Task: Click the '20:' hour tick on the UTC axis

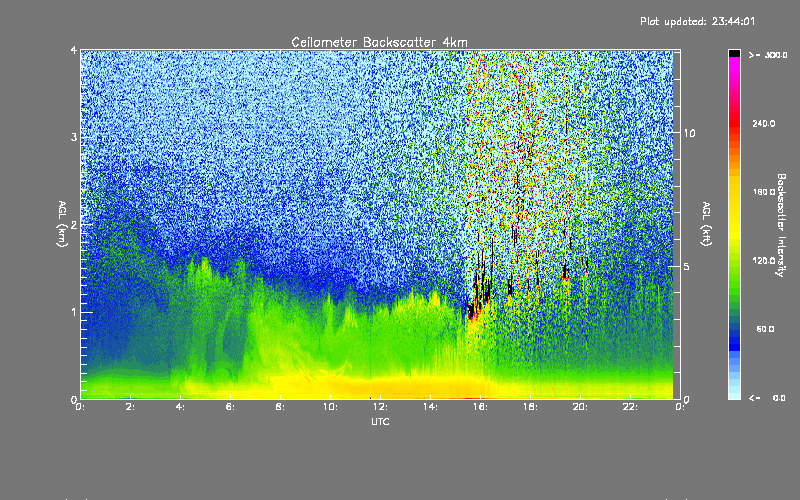Action: click(x=581, y=407)
